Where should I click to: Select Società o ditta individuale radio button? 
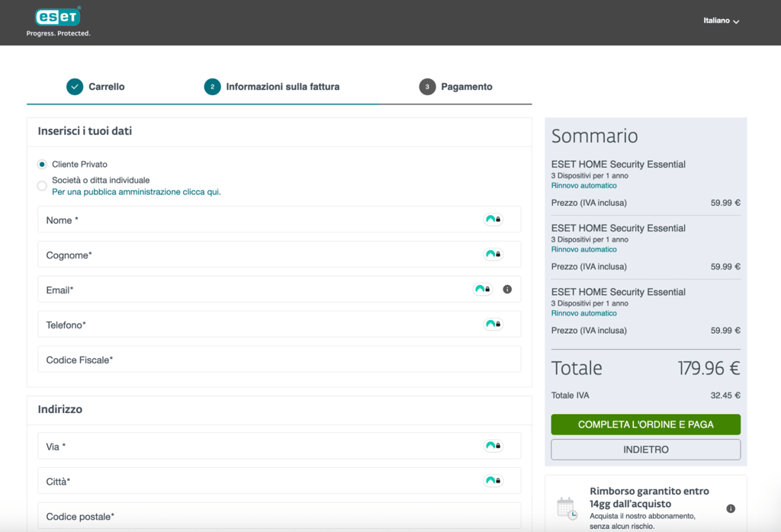[42, 186]
